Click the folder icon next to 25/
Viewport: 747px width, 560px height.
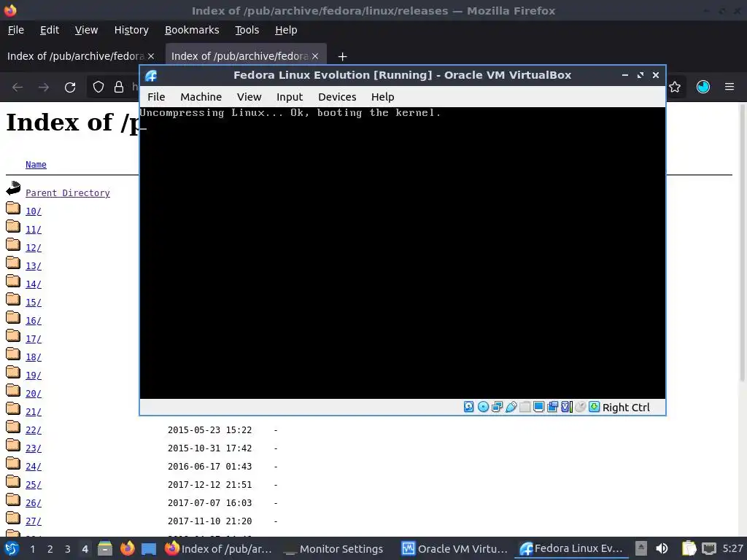tap(13, 482)
